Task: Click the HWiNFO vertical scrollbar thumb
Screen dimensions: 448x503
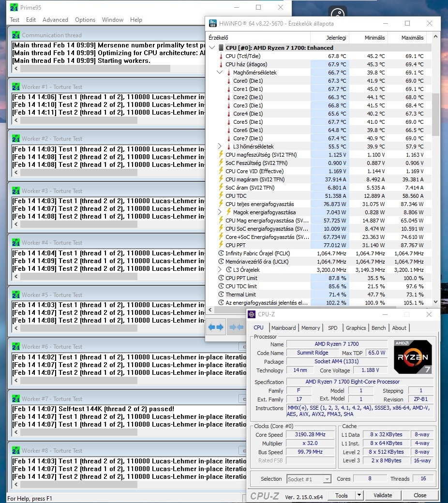Action: click(435, 115)
